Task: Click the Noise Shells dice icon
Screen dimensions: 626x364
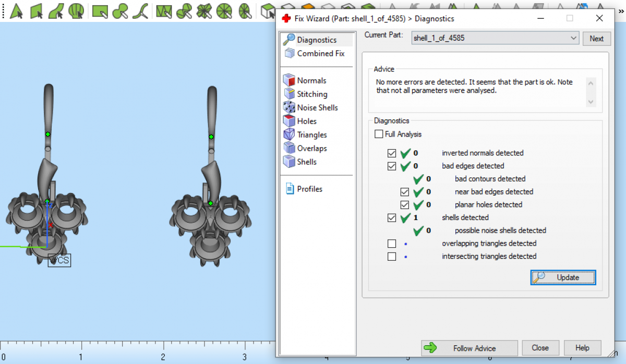Action: point(289,108)
